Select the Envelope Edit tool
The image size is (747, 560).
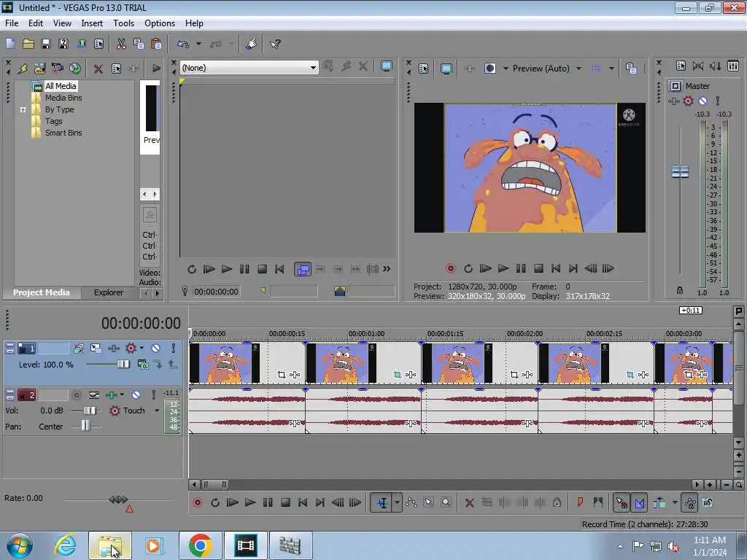coord(411,502)
